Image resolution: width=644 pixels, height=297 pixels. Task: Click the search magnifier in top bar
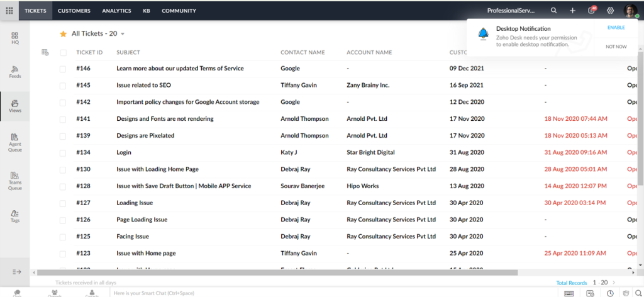pyautogui.click(x=553, y=11)
